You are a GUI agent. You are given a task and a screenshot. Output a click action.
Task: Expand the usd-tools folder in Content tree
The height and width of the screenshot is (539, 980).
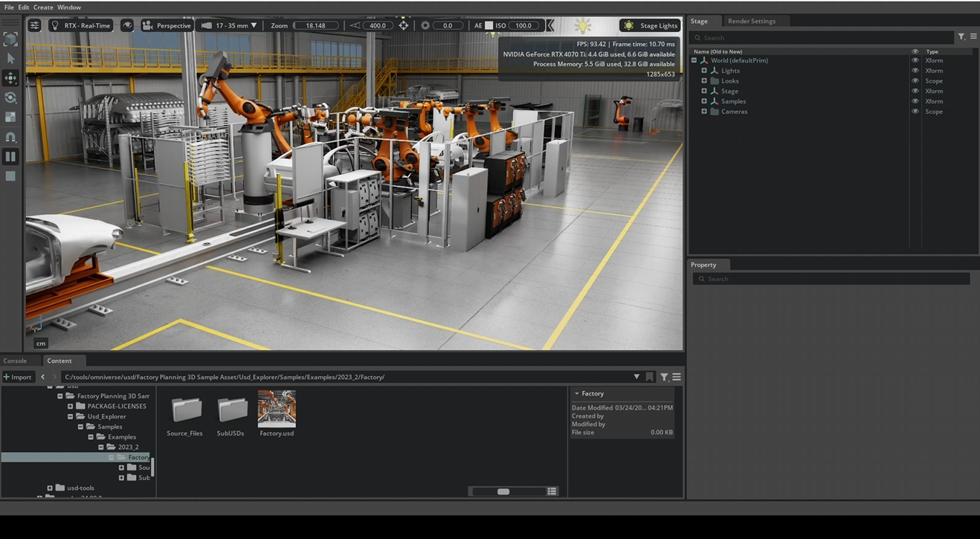[50, 488]
